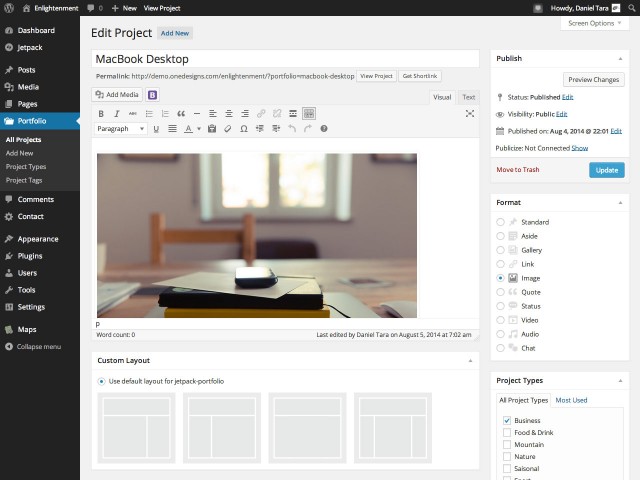This screenshot has width=640, height=480.
Task: Select the Quote post format
Action: [500, 292]
